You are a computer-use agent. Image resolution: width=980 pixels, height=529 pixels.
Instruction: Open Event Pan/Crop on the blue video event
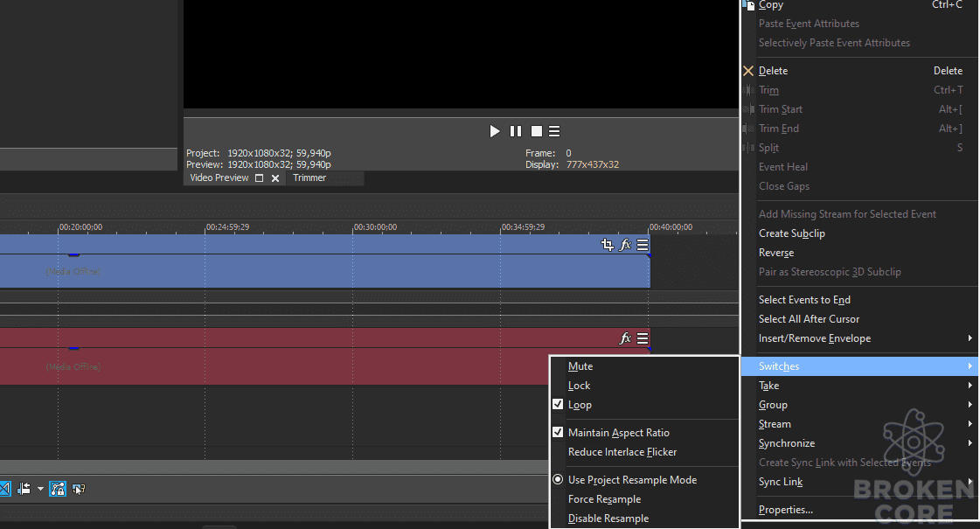[607, 245]
